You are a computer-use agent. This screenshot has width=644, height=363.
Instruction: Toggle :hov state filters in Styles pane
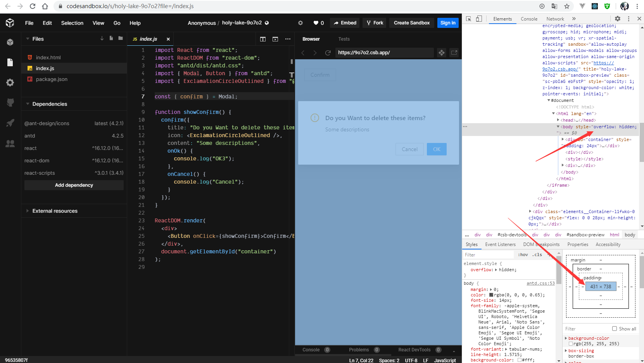coord(523,255)
